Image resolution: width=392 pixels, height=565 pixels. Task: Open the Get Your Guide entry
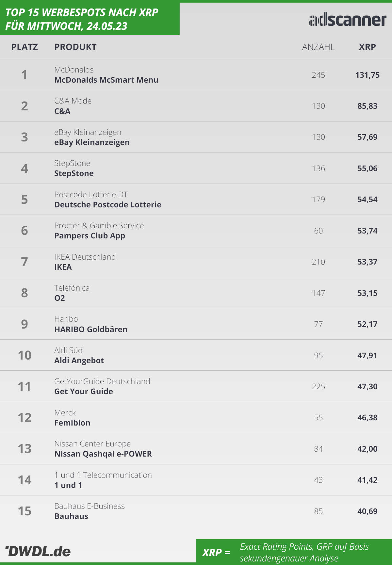tap(84, 392)
